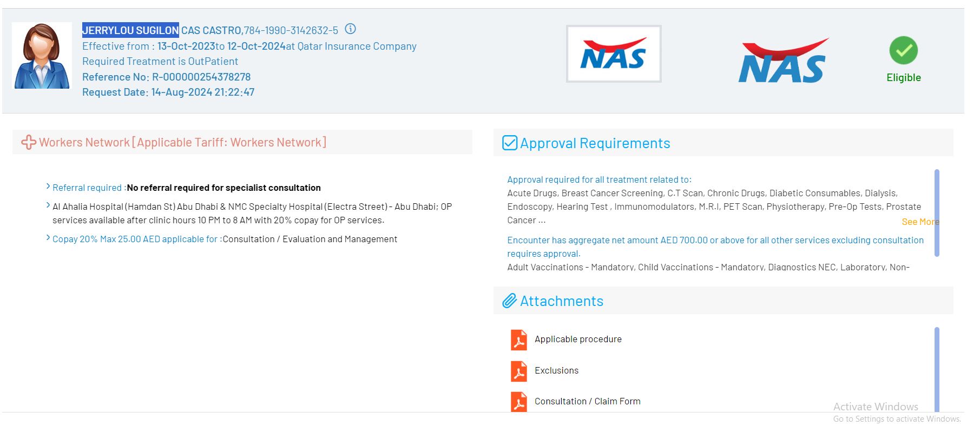Viewport: 980px width, 426px height.
Task: Expand the Copay 20% chevron
Action: 48,238
